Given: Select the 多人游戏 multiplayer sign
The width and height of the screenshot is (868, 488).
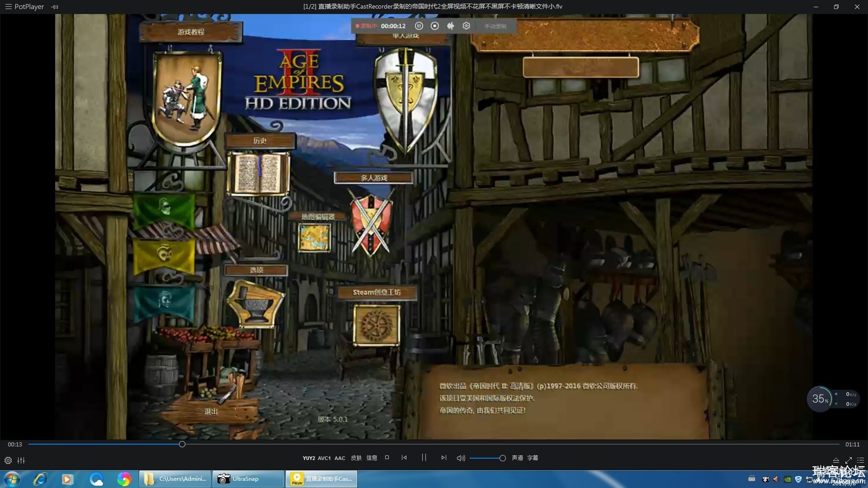Looking at the screenshot, I should [x=374, y=178].
